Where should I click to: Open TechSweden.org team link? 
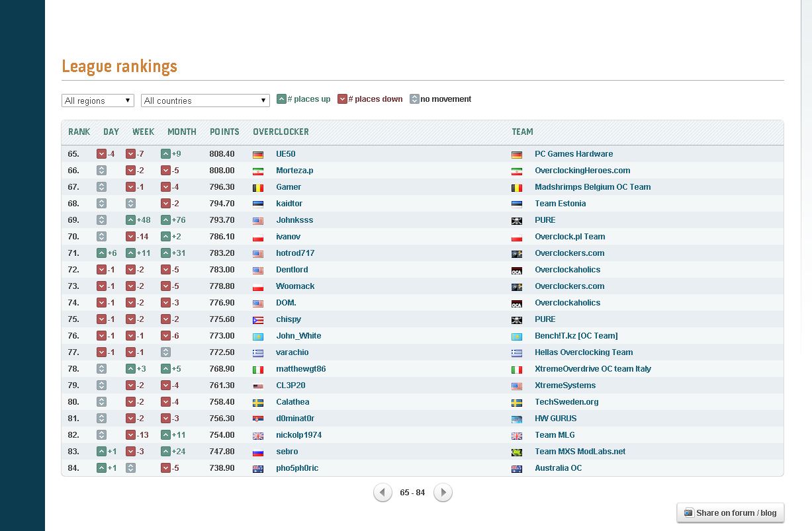[x=566, y=401]
